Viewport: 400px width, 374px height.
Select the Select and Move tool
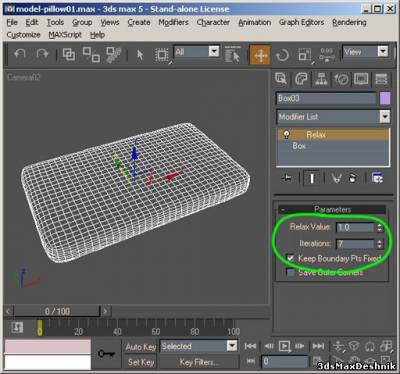click(x=260, y=55)
